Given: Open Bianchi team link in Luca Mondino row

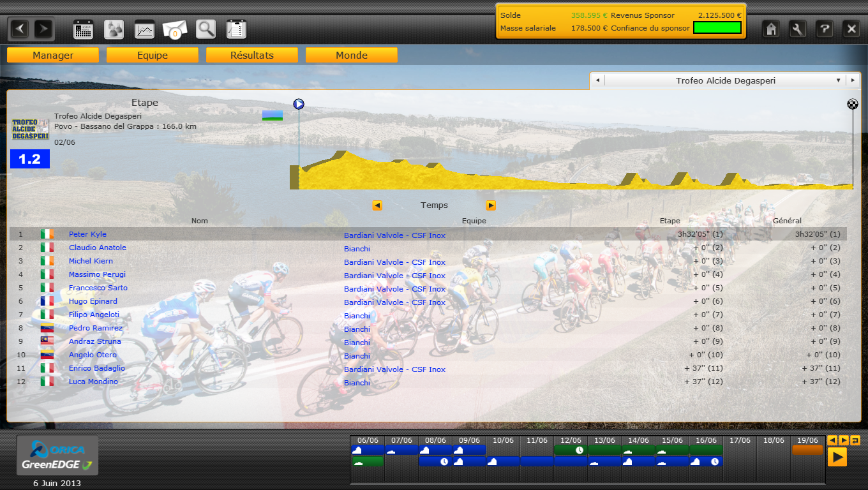Looking at the screenshot, I should [357, 383].
